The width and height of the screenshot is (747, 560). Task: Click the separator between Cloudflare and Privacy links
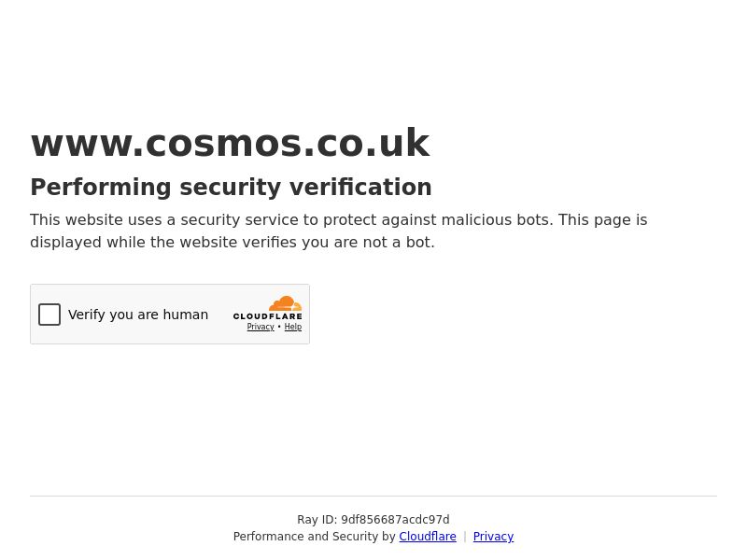(x=464, y=537)
